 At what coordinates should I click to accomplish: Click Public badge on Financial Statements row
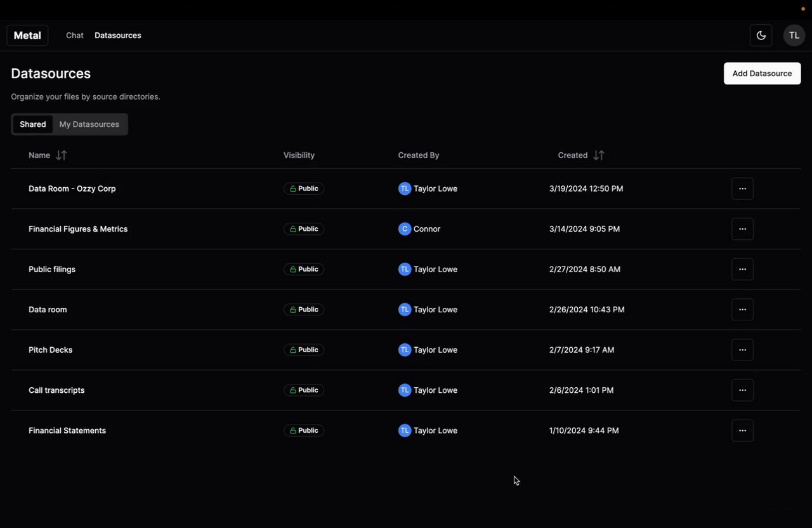pos(304,430)
